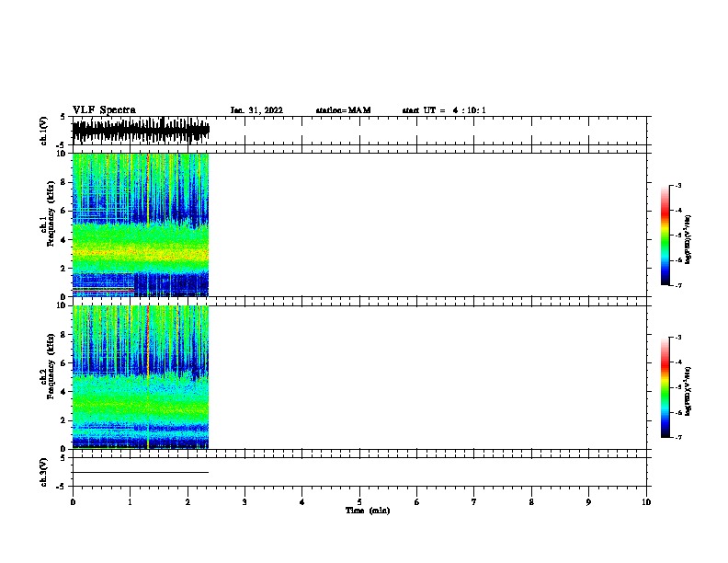This screenshot has height=563, width=728.
Task: Click the "Time (min)" axis label
Action: coord(368,511)
